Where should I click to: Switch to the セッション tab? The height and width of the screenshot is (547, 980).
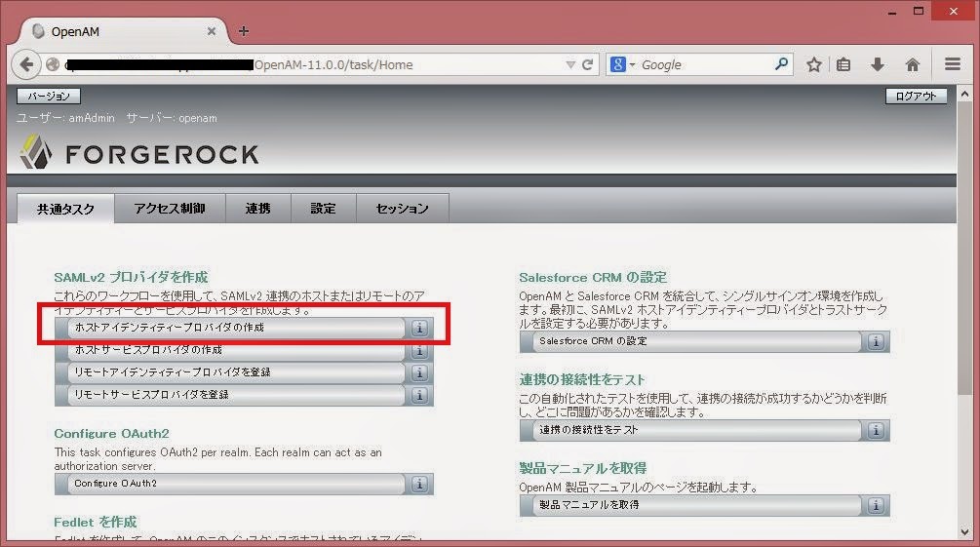402,209
